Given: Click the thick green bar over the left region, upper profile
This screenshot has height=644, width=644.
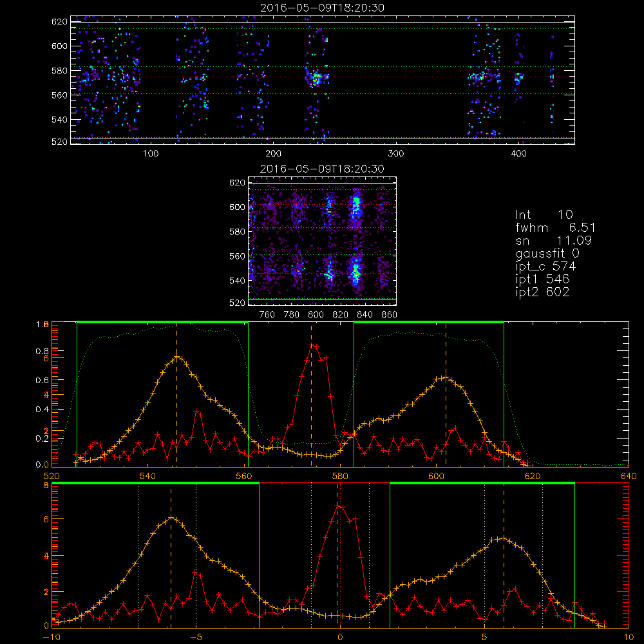Looking at the screenshot, I should (163, 322).
